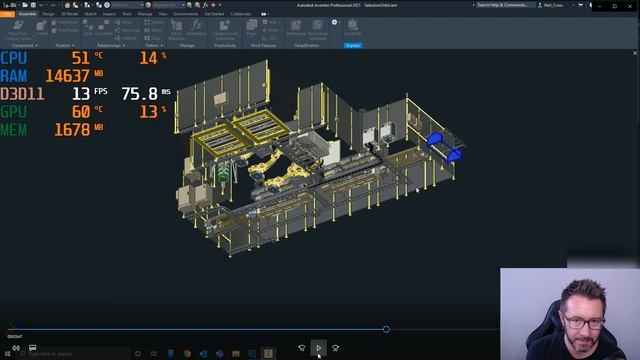The width and height of the screenshot is (640, 360).
Task: Click the fx parameters icon in quick access toolbar
Action: click(205, 5)
